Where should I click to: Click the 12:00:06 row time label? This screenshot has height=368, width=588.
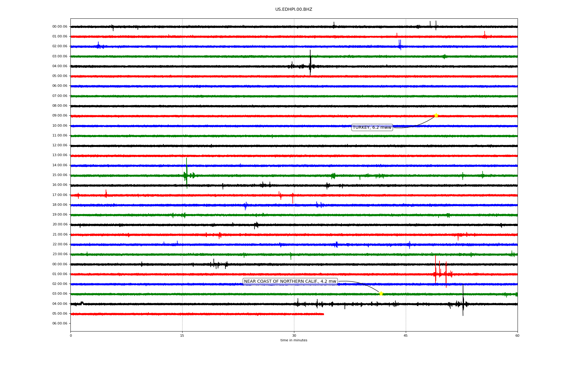(60, 145)
